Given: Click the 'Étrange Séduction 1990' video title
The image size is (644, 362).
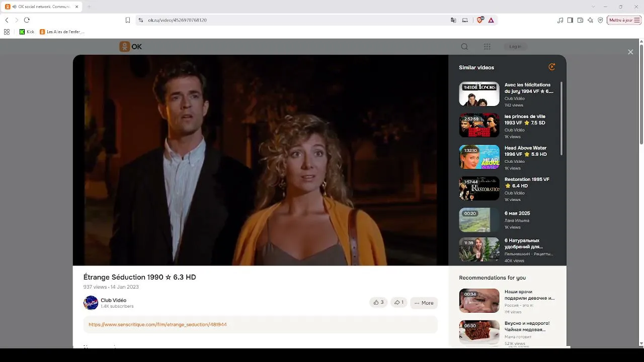Looking at the screenshot, I should pos(140,277).
